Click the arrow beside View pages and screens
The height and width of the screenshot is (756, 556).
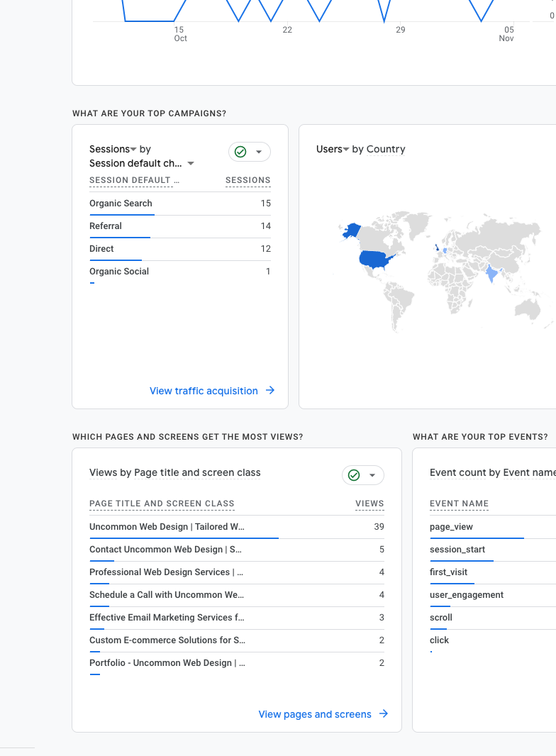pyautogui.click(x=384, y=714)
